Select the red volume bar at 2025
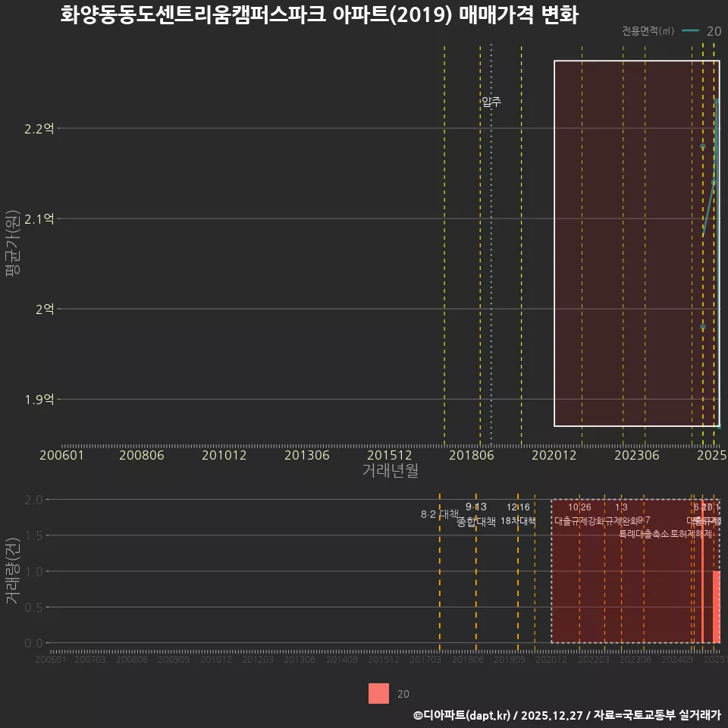The image size is (728, 728). pyautogui.click(x=717, y=607)
